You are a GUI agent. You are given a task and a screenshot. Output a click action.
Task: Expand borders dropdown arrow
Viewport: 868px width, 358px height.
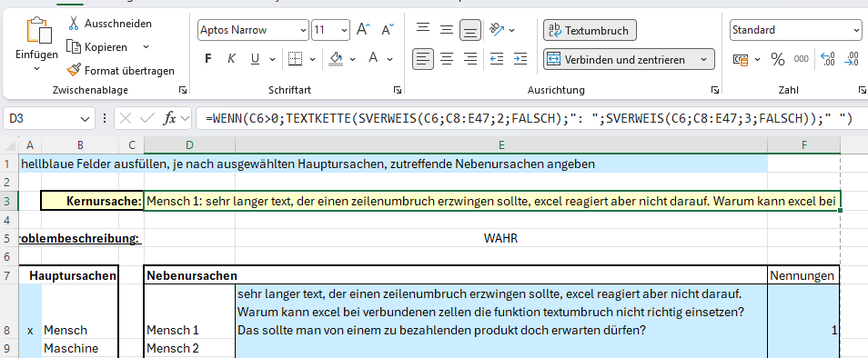tap(312, 58)
